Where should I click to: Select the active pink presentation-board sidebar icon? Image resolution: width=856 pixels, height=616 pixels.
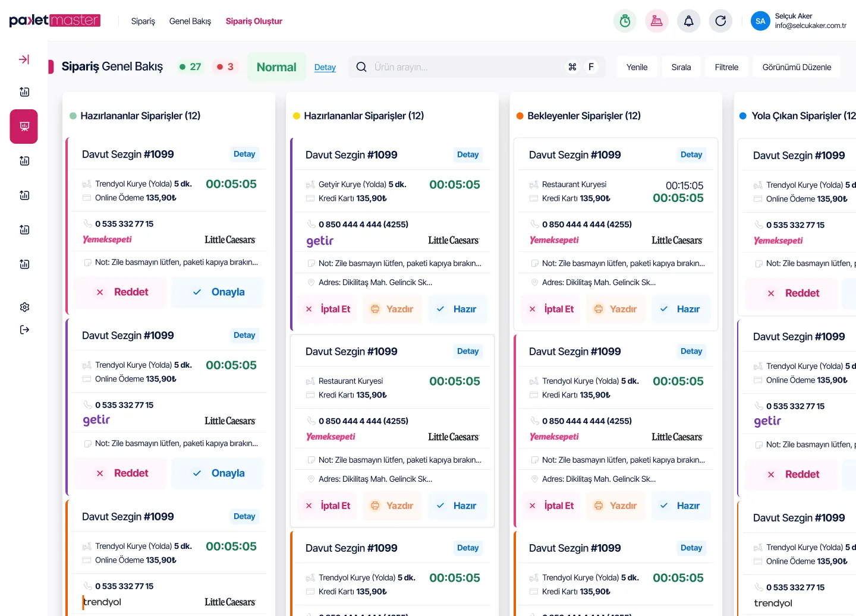pyautogui.click(x=24, y=127)
